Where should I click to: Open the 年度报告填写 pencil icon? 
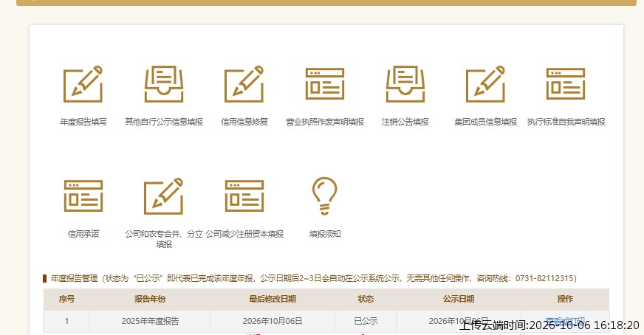point(83,84)
